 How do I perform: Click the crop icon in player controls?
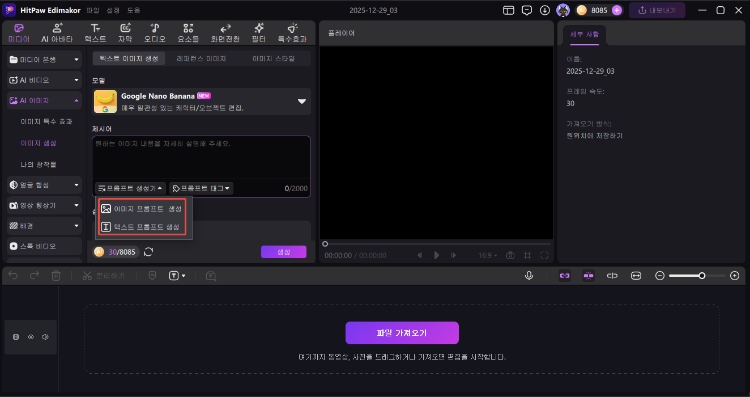(x=527, y=255)
